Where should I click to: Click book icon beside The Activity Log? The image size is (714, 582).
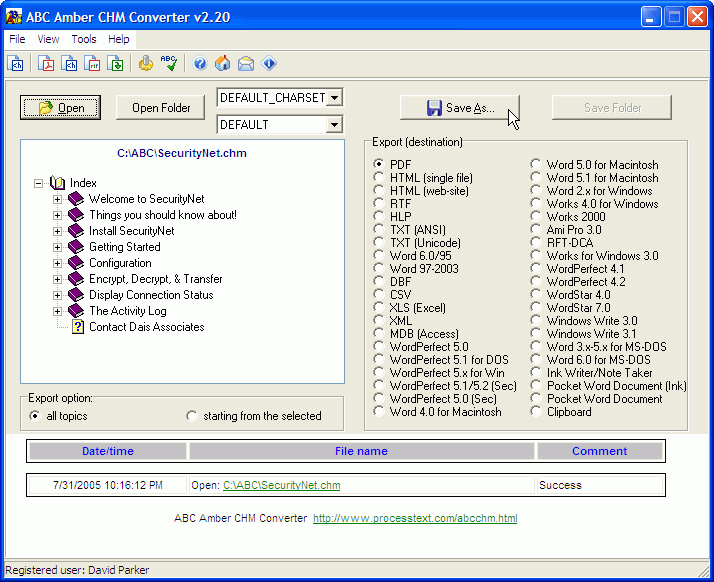[x=76, y=311]
